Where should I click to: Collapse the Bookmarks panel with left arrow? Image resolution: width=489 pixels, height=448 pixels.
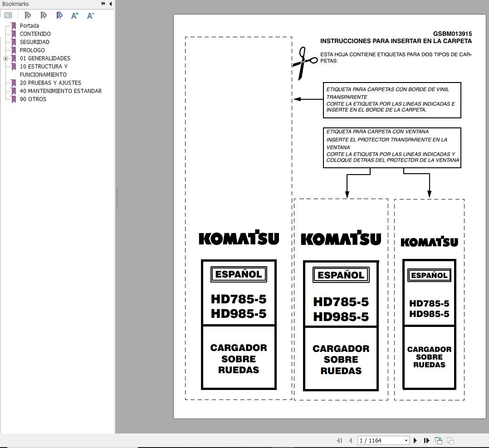pyautogui.click(x=111, y=4)
